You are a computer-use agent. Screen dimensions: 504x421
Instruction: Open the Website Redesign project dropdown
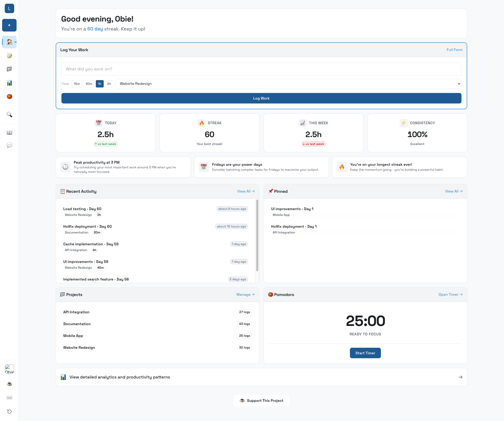click(x=289, y=84)
